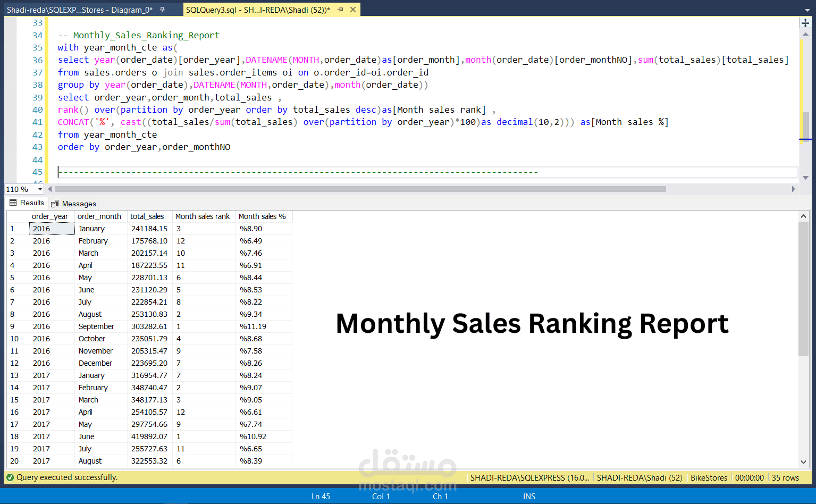816x504 pixels.
Task: Click the percentage cell %10.92
Action: pyautogui.click(x=264, y=436)
